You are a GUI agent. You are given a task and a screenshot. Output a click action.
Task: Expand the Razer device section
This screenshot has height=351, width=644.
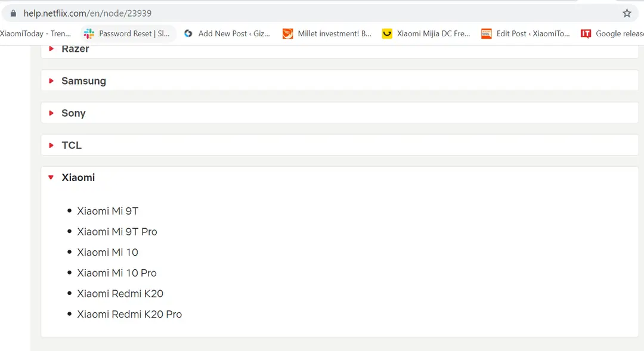pyautogui.click(x=340, y=51)
